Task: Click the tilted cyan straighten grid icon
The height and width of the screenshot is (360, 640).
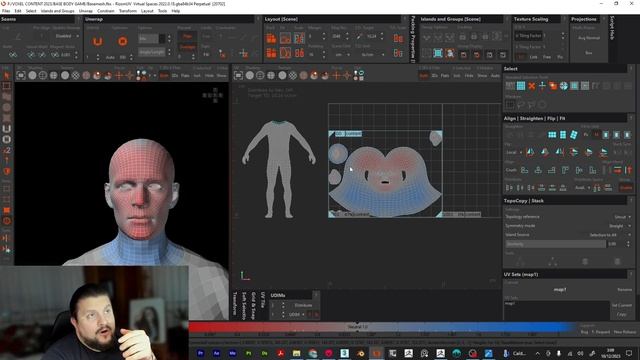Action: pyautogui.click(x=574, y=135)
